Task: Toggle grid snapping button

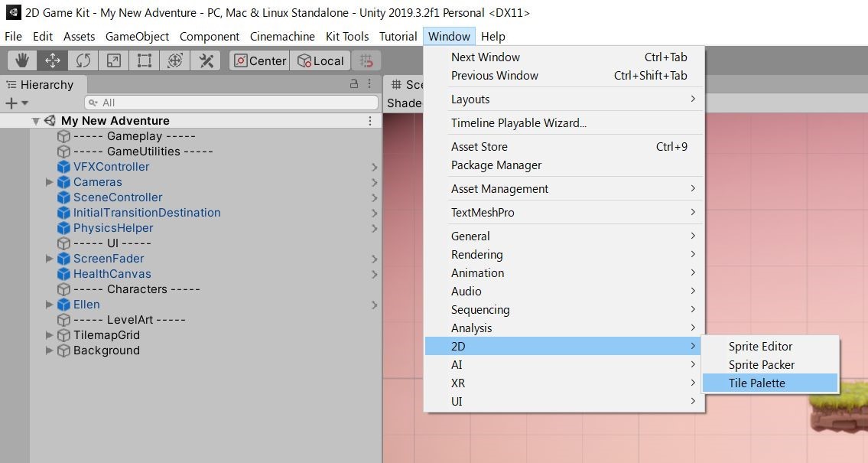Action: pyautogui.click(x=366, y=60)
